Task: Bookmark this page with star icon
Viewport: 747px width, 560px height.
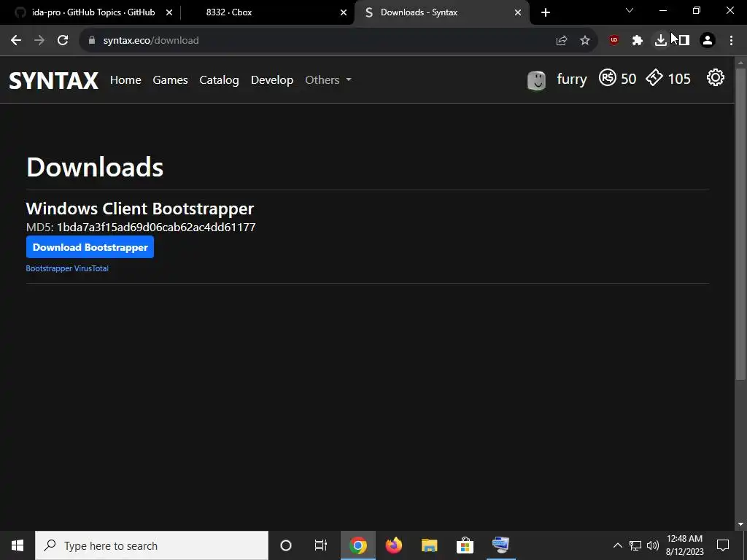Action: click(585, 41)
